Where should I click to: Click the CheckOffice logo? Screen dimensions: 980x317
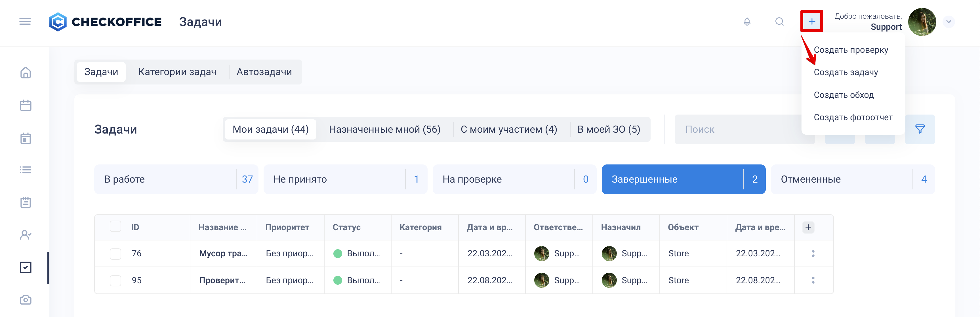pos(105,22)
